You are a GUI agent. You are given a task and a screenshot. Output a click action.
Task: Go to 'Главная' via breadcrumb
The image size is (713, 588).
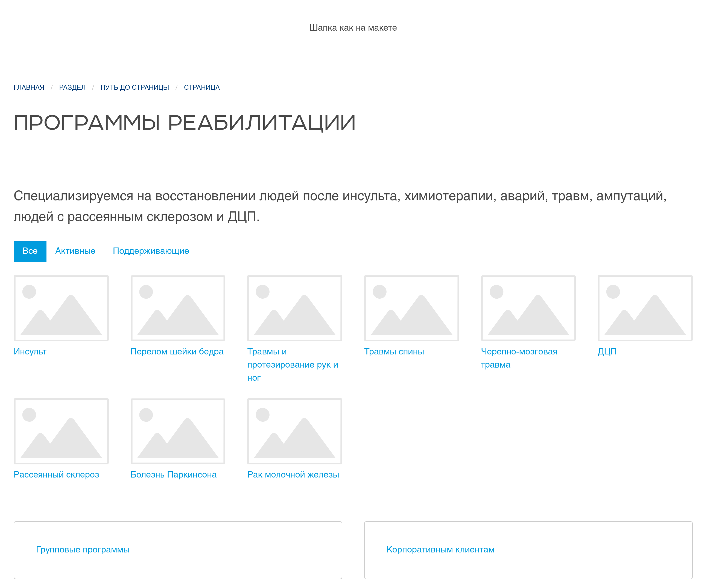28,87
